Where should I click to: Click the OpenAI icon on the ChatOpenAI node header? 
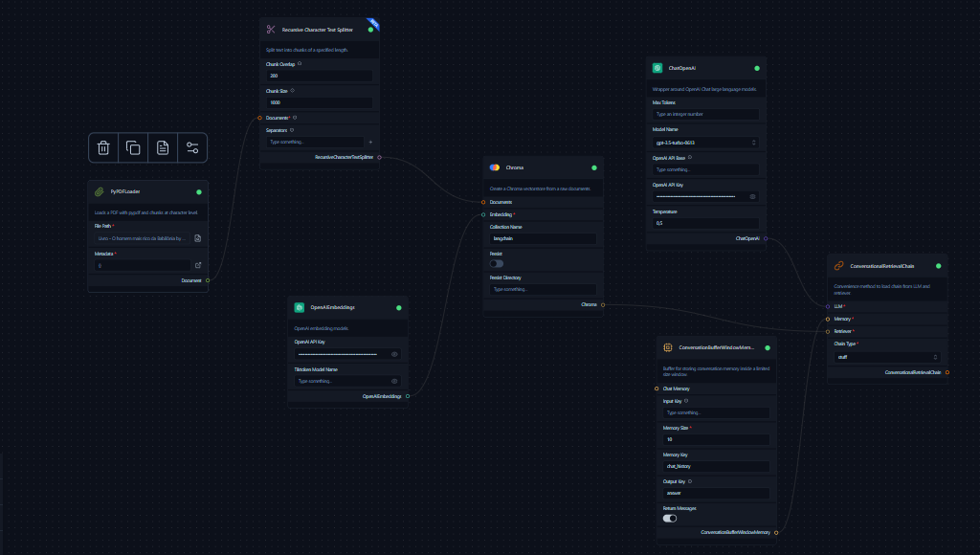657,67
